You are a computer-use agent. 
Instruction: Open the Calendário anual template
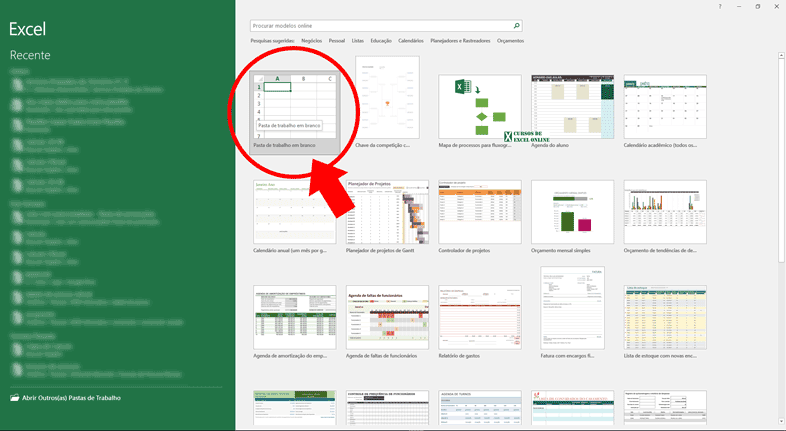(x=295, y=217)
